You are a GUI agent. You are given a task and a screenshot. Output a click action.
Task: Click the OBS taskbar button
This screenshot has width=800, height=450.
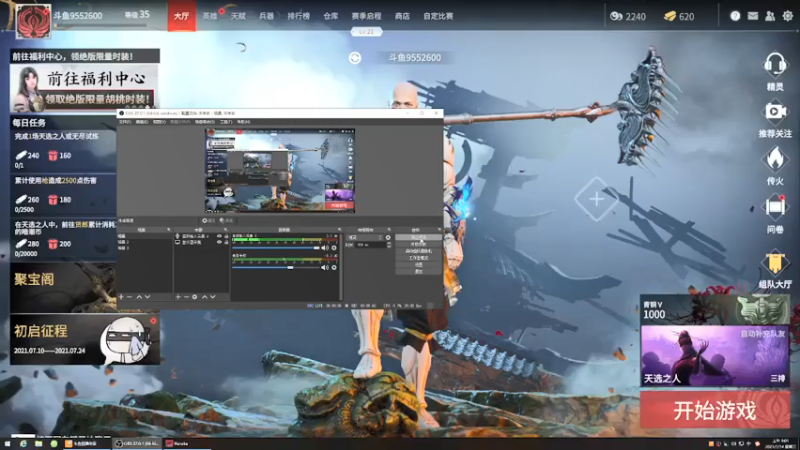[137, 443]
